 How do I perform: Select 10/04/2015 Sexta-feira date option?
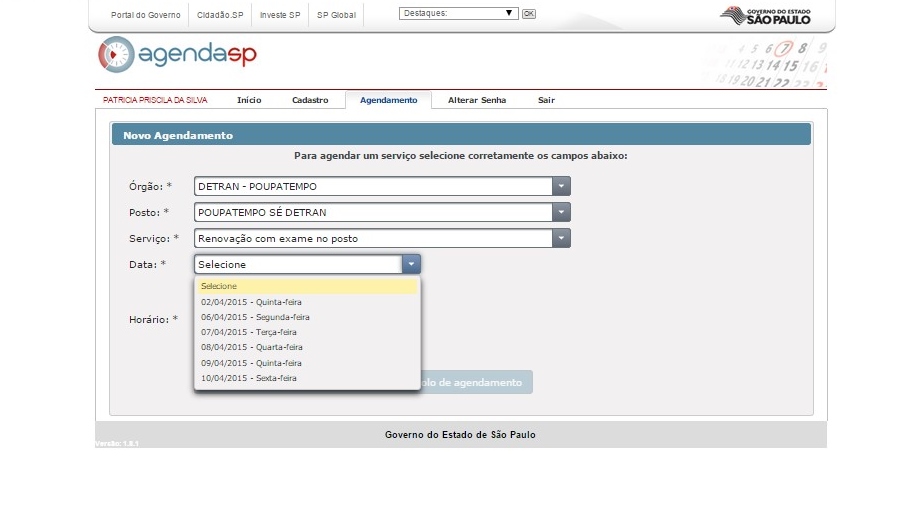coord(248,378)
